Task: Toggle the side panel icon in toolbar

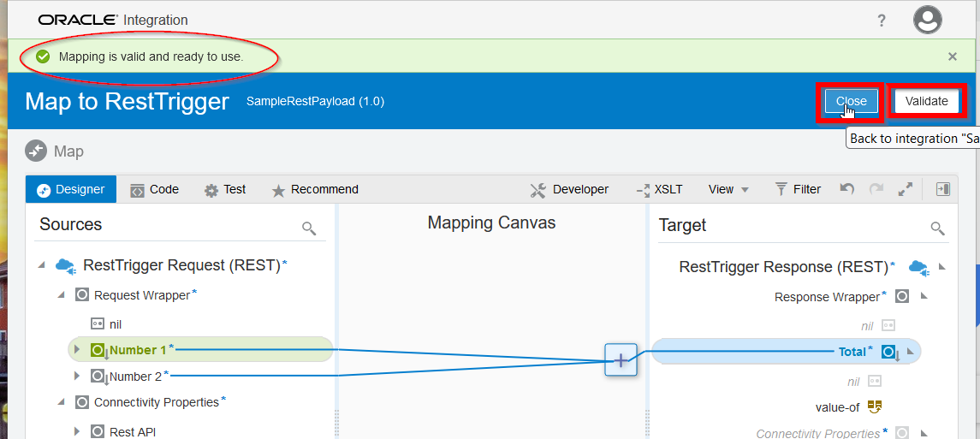Action: pyautogui.click(x=942, y=189)
